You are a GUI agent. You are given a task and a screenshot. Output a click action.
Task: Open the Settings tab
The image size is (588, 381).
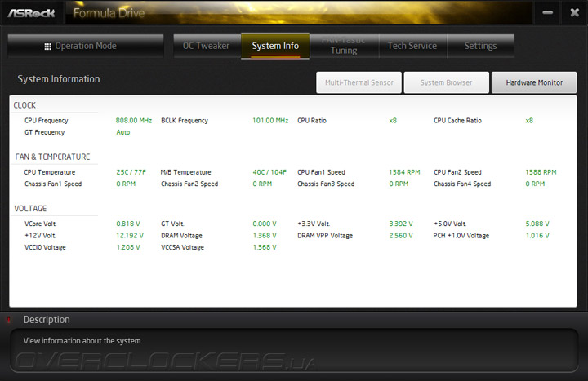click(x=480, y=46)
